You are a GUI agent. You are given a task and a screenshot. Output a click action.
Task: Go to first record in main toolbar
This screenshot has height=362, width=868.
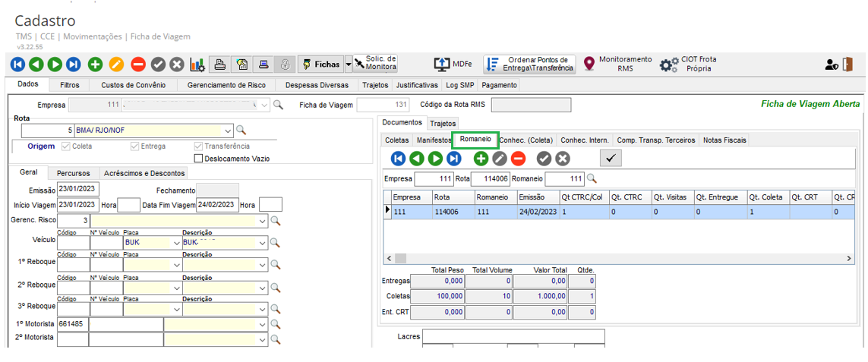point(17,65)
